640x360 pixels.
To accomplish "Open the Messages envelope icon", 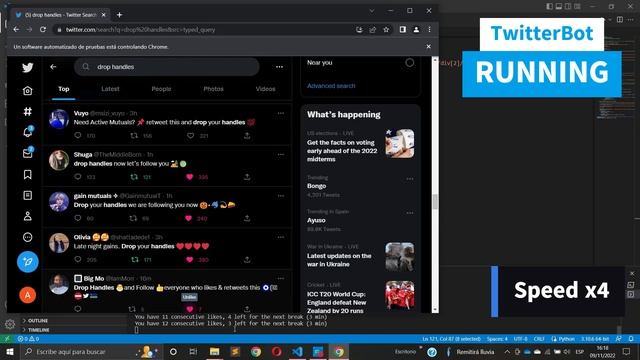I will point(28,153).
